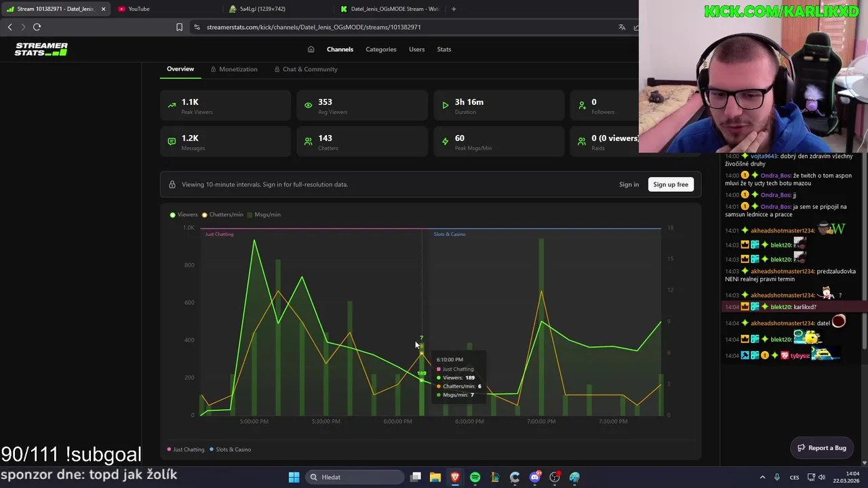The image size is (868, 488).
Task: Open File Explorer from the taskbar
Action: coord(435,477)
